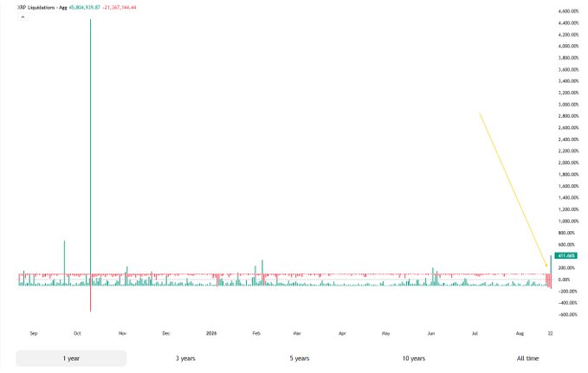Click the 3,000.00% scale label
Viewport: 588px width, 373px height.
coord(568,105)
